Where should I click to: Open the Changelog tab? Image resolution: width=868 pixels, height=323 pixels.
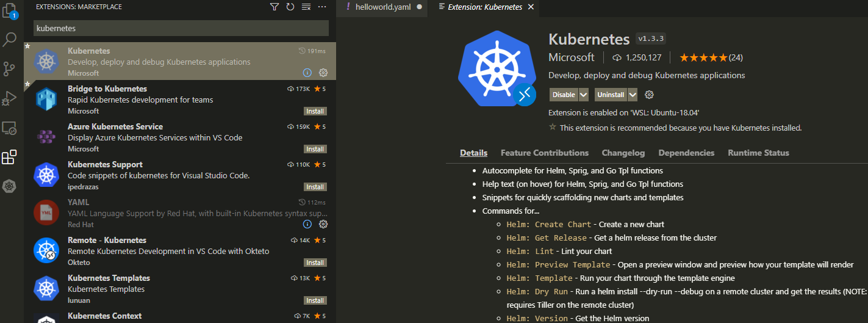623,153
